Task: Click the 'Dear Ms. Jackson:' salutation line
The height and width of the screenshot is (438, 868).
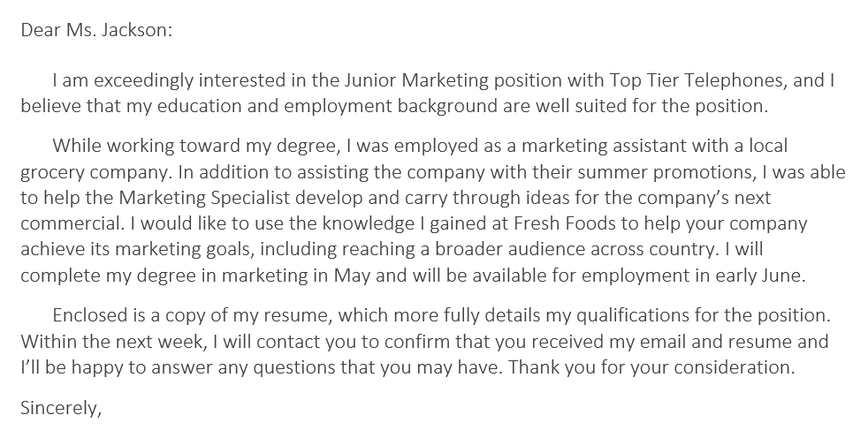Action: [x=96, y=29]
